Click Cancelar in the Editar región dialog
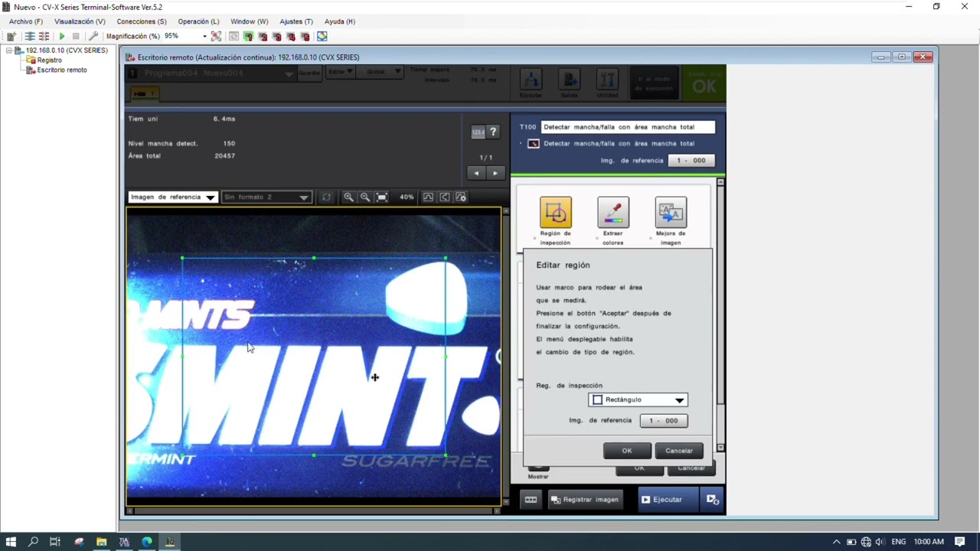Viewport: 980px width, 551px height. pos(679,451)
